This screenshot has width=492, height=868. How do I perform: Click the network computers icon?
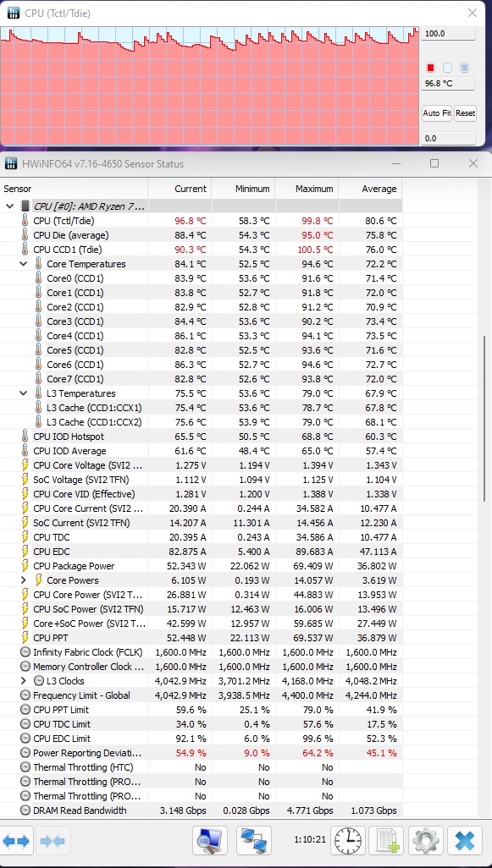(x=254, y=841)
